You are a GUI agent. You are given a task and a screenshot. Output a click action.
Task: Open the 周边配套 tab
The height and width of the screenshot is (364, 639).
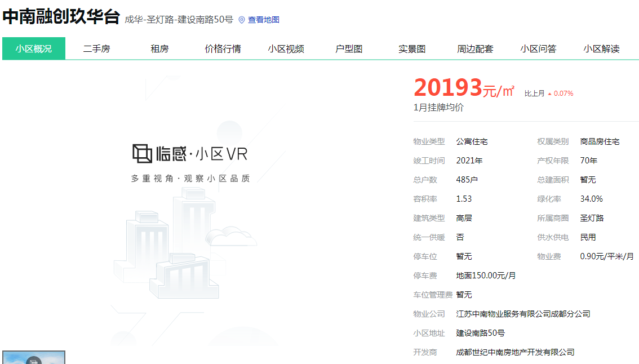tap(475, 48)
